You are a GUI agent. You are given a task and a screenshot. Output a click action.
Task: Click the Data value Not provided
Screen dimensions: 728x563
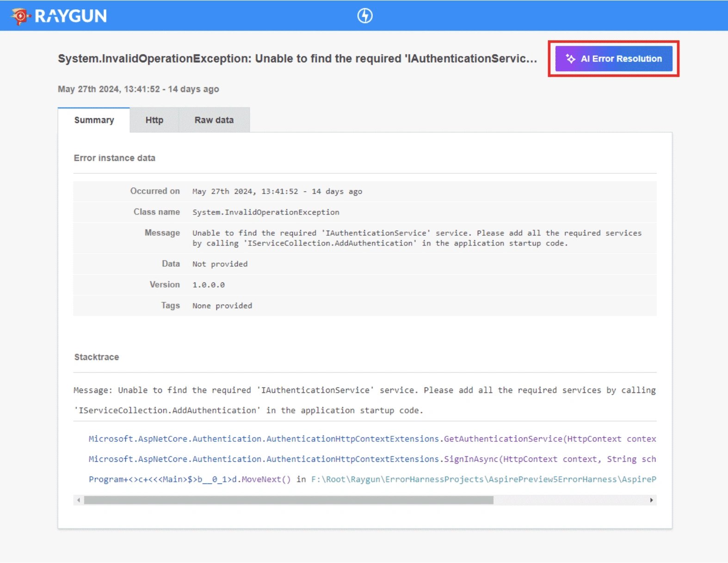[x=220, y=264]
